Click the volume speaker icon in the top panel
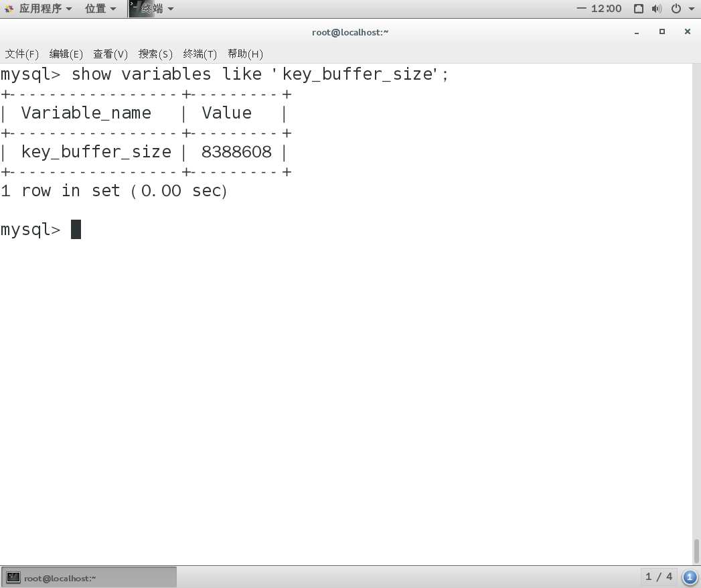 655,9
